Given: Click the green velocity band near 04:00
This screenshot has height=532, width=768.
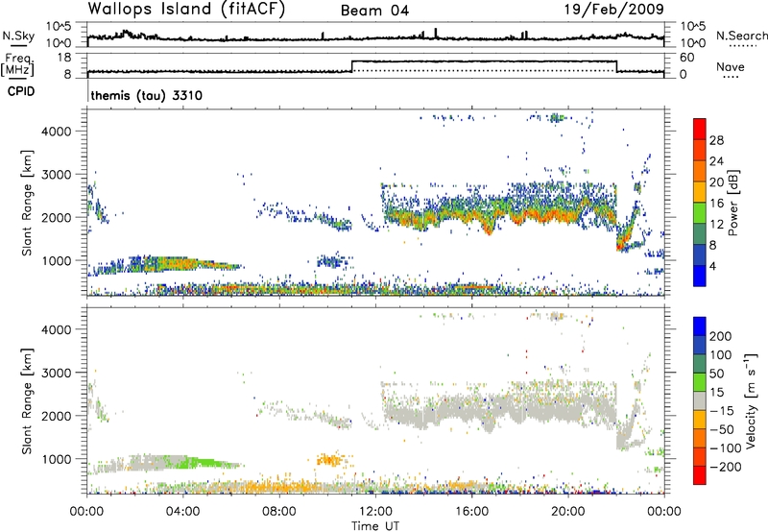Looking at the screenshot, I should tap(196, 462).
